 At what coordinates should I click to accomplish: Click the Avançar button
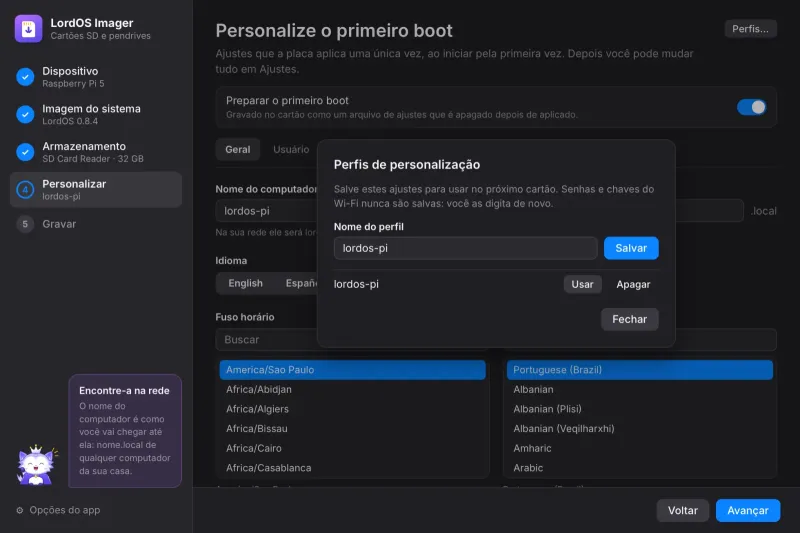coord(747,511)
